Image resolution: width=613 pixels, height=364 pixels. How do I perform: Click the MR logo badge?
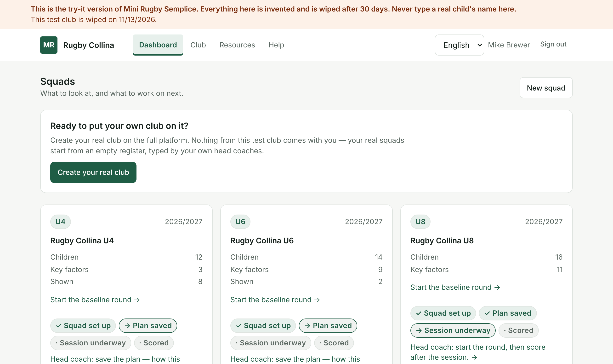coord(49,45)
